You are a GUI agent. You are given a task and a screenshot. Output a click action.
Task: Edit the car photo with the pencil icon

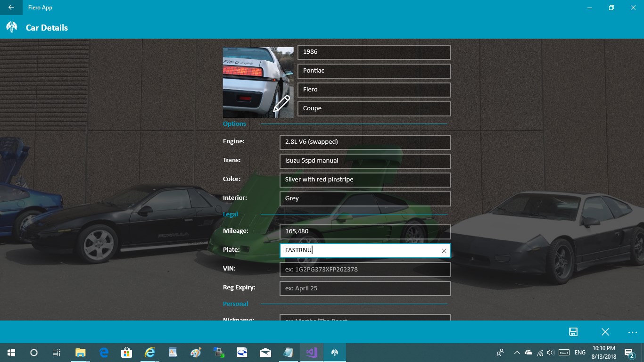281,104
